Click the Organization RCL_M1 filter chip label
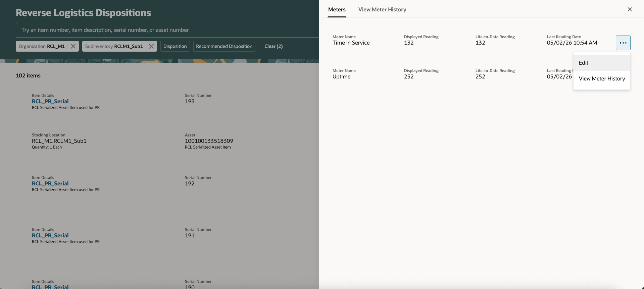 click(x=42, y=46)
